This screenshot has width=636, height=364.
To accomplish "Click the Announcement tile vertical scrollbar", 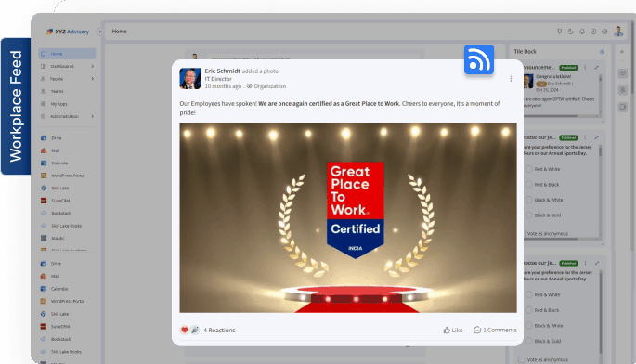I will coord(601,95).
